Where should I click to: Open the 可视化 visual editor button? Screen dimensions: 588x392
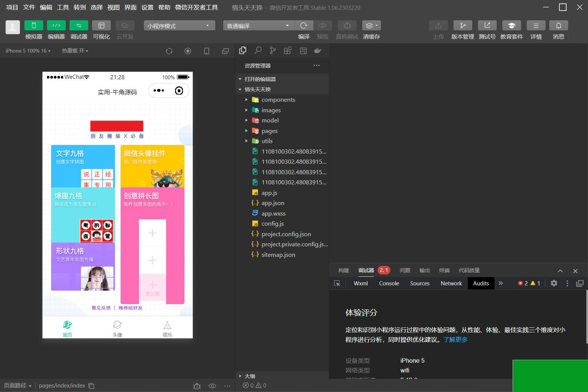pos(101,25)
